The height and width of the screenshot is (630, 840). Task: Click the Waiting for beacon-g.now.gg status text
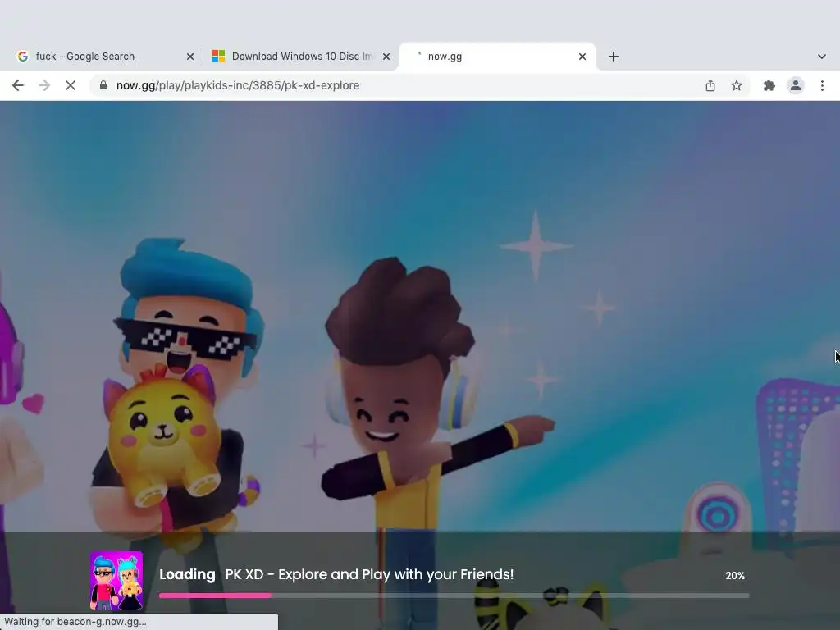(x=75, y=622)
